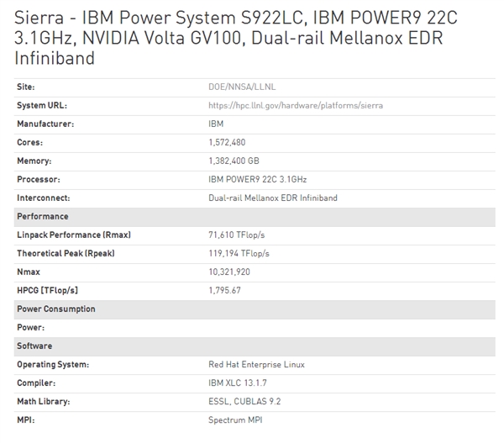
Task: Click the IBM XLC 13.1.7 compiler value
Action: pos(238,382)
